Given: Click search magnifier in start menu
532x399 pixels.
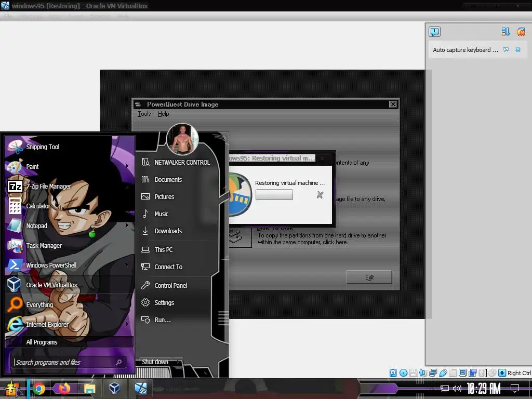Looking at the screenshot, I should click(118, 362).
